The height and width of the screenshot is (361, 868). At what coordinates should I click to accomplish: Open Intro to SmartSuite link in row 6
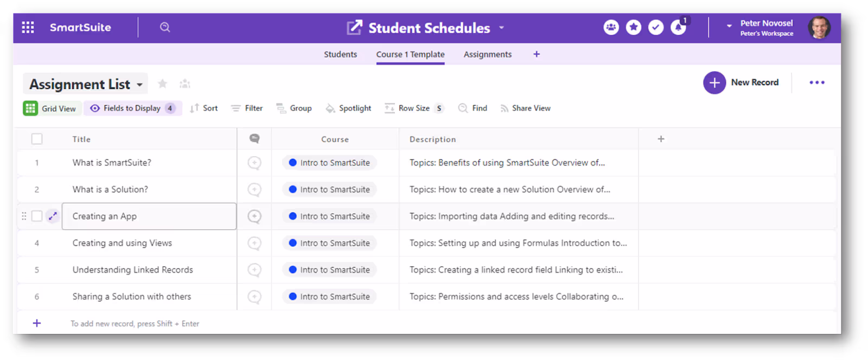tap(329, 296)
